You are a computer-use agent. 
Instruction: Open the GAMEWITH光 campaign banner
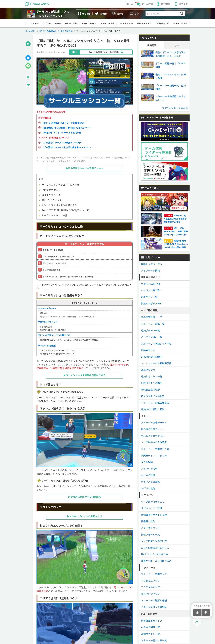pos(164,132)
